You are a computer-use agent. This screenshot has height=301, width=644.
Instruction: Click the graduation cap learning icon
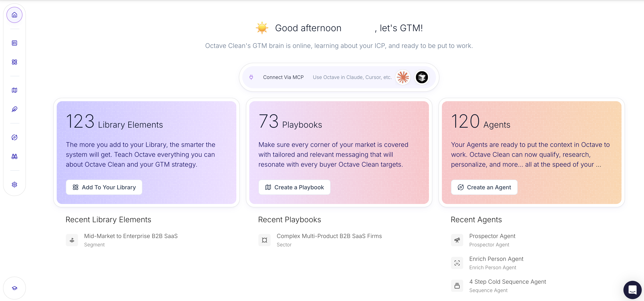14,288
